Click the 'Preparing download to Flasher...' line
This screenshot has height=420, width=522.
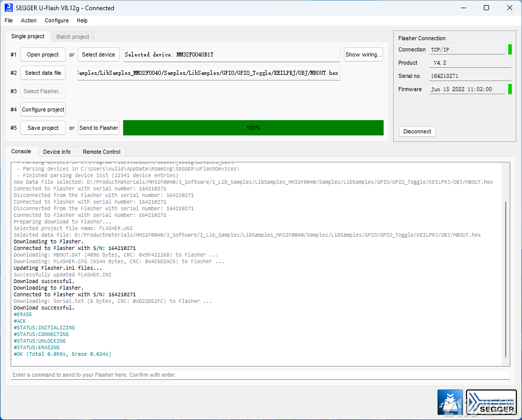[x=63, y=222]
